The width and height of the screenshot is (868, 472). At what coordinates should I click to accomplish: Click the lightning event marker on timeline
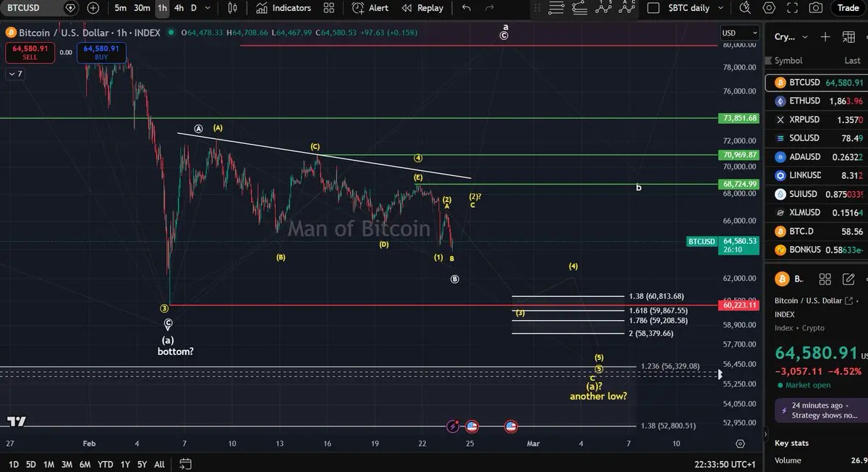pos(454,426)
